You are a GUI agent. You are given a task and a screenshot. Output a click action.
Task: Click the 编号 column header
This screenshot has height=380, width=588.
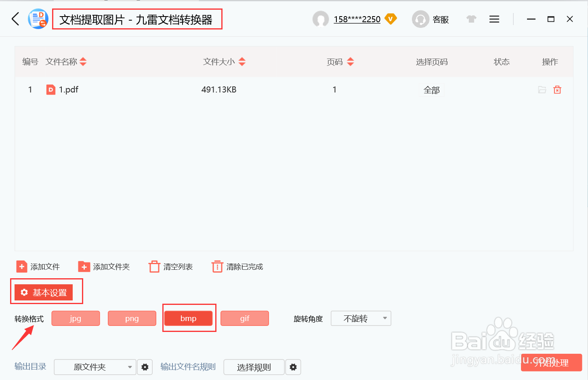[x=30, y=62]
